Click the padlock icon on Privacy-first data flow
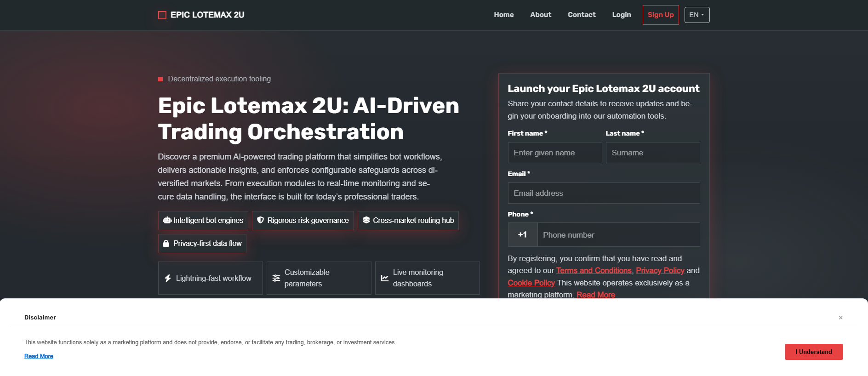Viewport: 868px width, 376px height. coord(166,243)
